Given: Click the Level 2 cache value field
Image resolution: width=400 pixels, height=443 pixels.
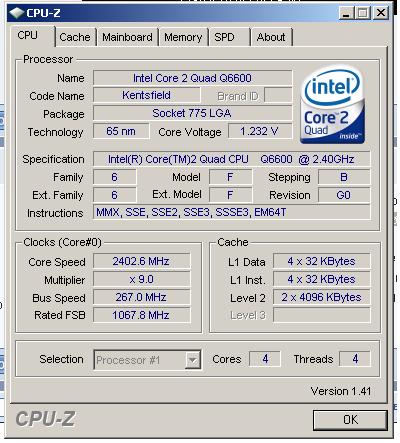Looking at the screenshot, I should tap(321, 297).
